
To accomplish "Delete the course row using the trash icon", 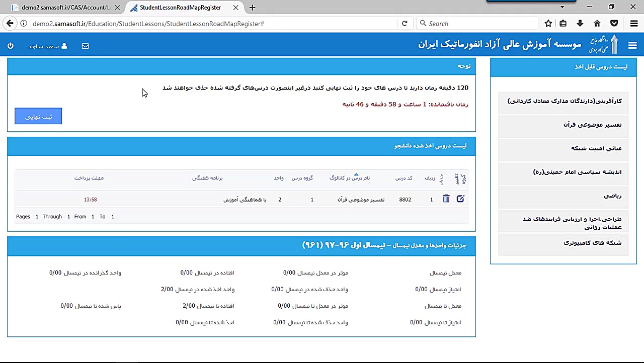I will (x=446, y=199).
